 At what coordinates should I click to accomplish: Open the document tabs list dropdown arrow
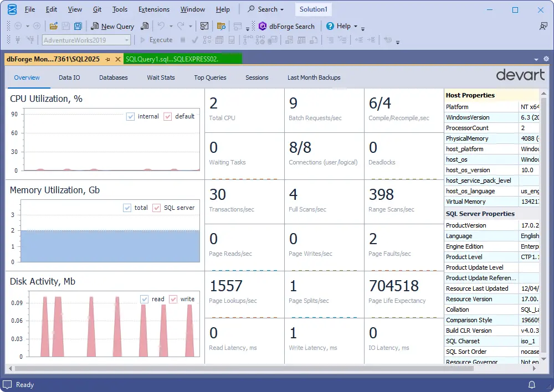pyautogui.click(x=536, y=59)
